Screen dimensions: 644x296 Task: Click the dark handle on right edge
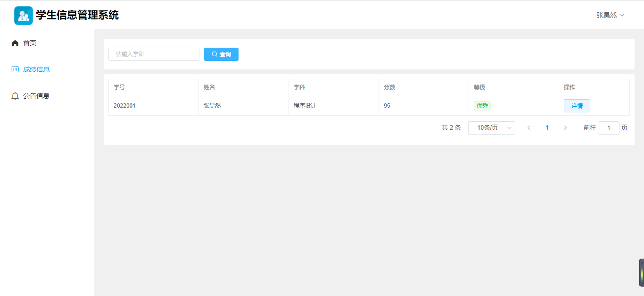641,272
